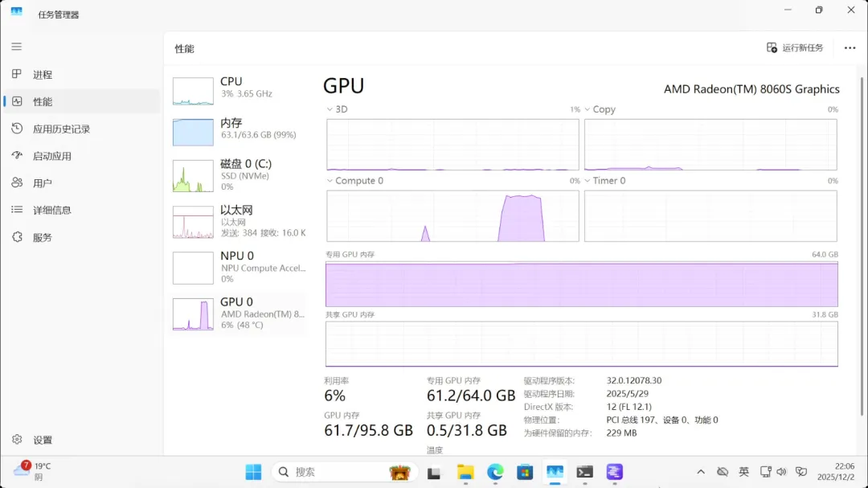Go to 启动应用 startup apps
Image resolution: width=868 pixels, height=488 pixels.
point(51,156)
